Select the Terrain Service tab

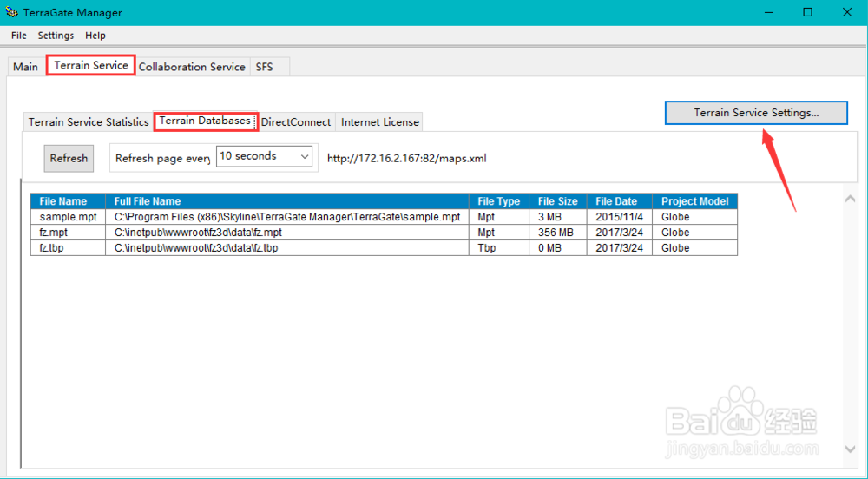pyautogui.click(x=91, y=65)
